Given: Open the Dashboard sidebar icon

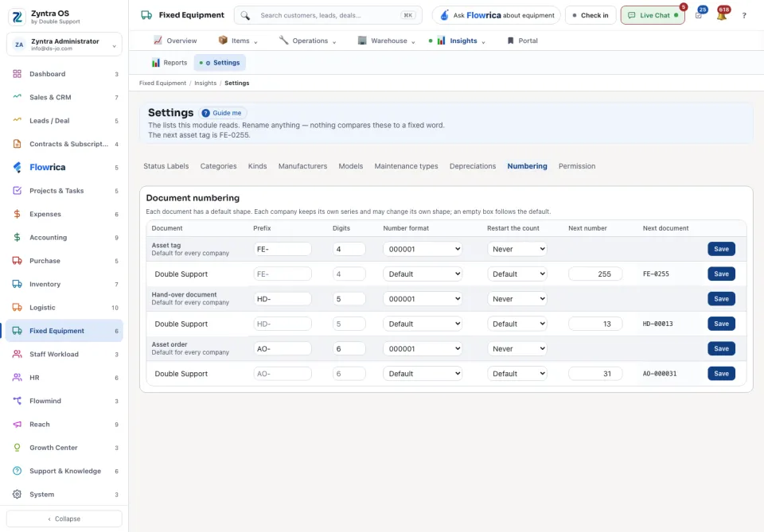Looking at the screenshot, I should click(17, 74).
